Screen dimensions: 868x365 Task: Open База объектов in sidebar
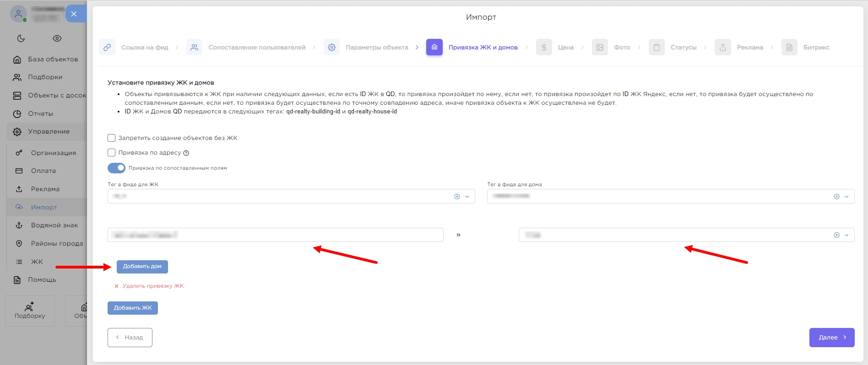(x=47, y=59)
